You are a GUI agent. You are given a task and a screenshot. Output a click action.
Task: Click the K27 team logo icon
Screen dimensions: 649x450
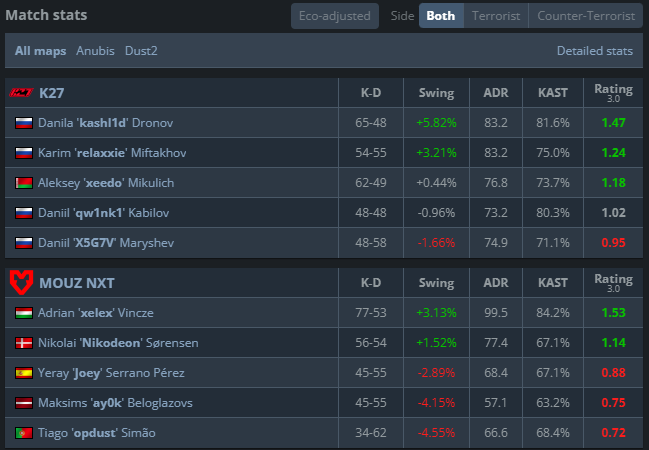coord(21,93)
